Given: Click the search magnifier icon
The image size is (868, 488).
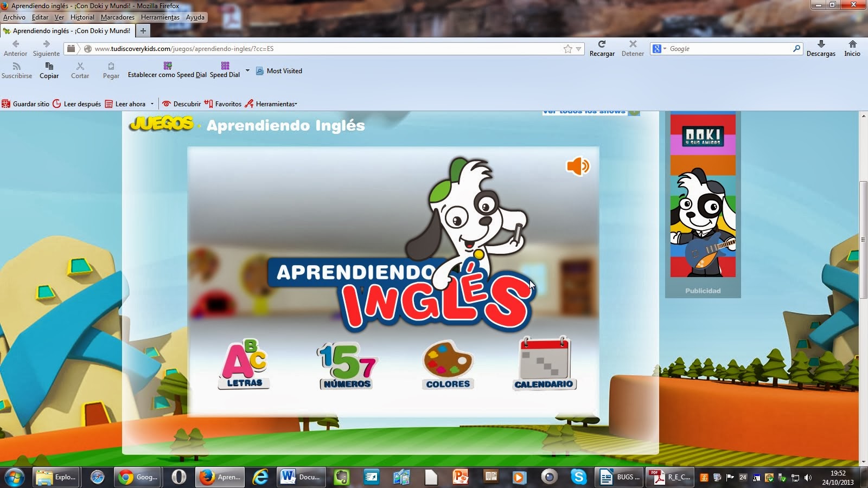Looking at the screenshot, I should click(x=796, y=49).
